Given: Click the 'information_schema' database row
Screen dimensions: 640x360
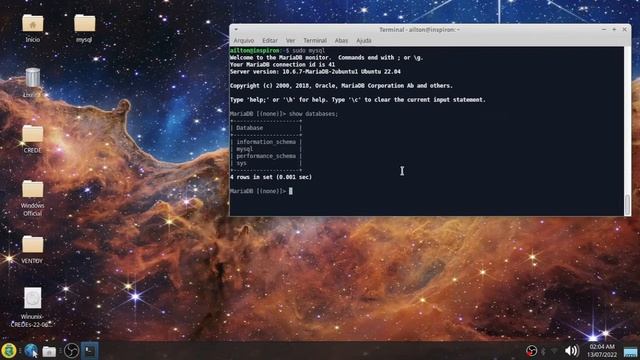Looking at the screenshot, I should (x=266, y=142).
